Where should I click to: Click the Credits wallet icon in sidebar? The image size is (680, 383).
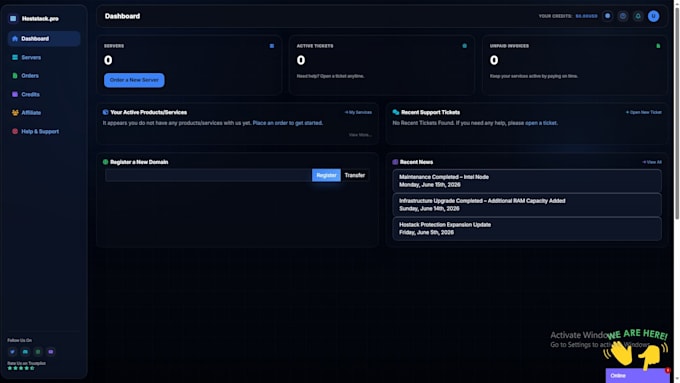pyautogui.click(x=15, y=94)
